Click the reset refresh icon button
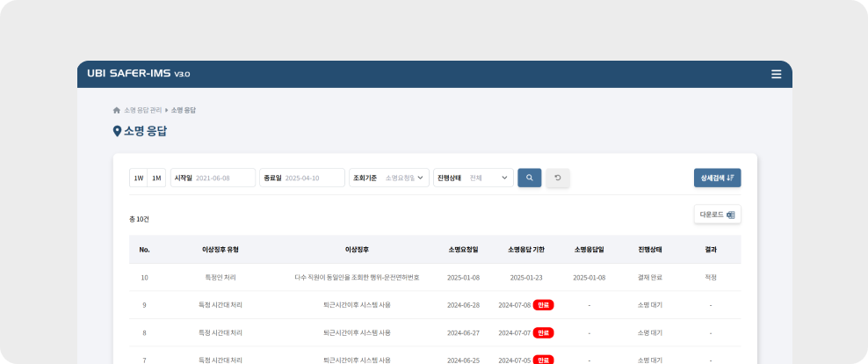The height and width of the screenshot is (364, 868). [558, 178]
